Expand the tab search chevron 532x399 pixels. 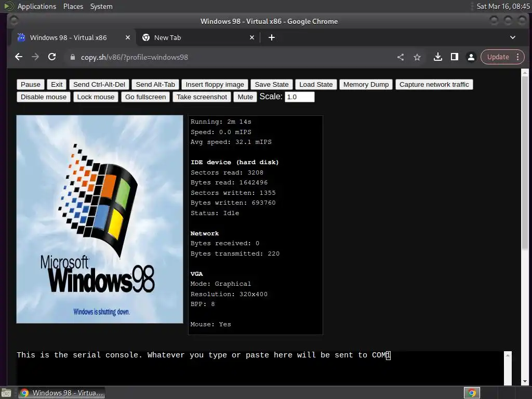(513, 37)
